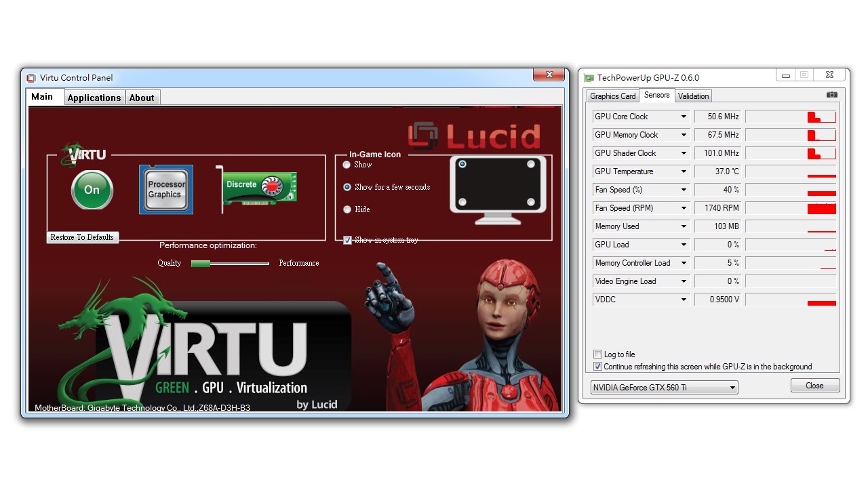Open the Validation tab in GPU-Z
Viewport: 868px width, 488px height.
click(694, 96)
